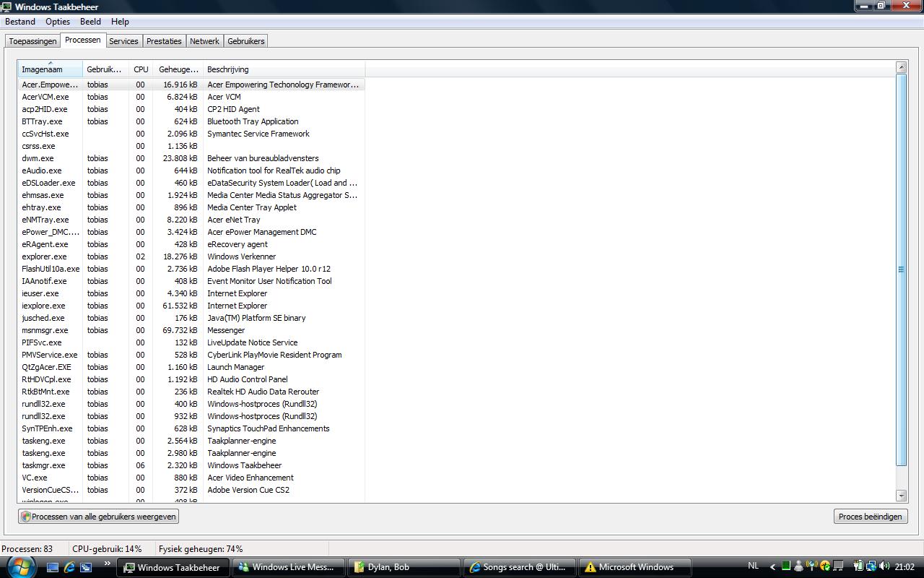924x578 pixels.
Task: Select the Processen tab
Action: point(83,40)
